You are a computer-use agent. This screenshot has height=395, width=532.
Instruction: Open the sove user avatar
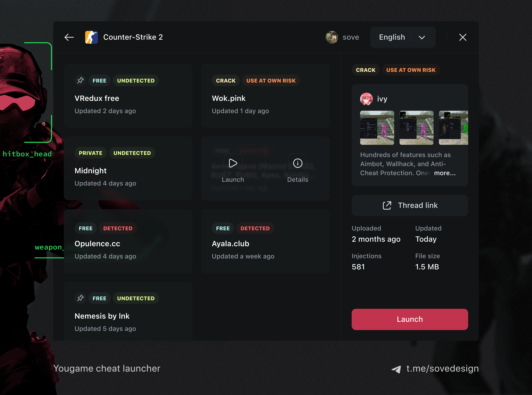(x=332, y=37)
